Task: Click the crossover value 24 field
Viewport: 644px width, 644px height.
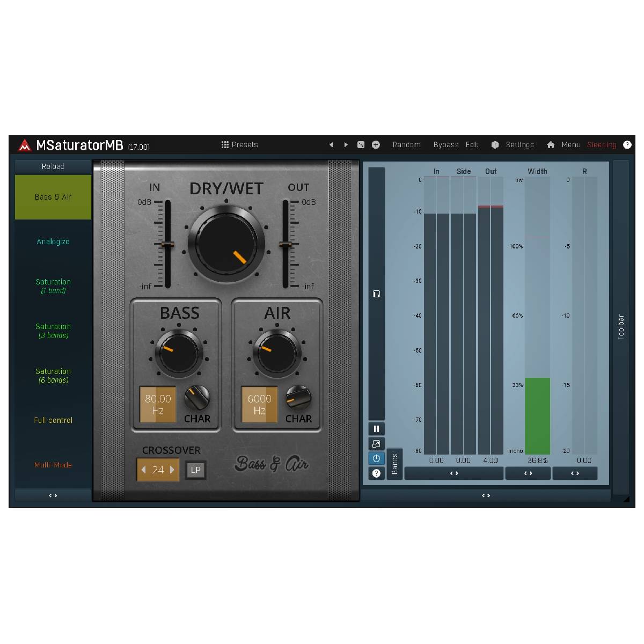Action: tap(158, 470)
